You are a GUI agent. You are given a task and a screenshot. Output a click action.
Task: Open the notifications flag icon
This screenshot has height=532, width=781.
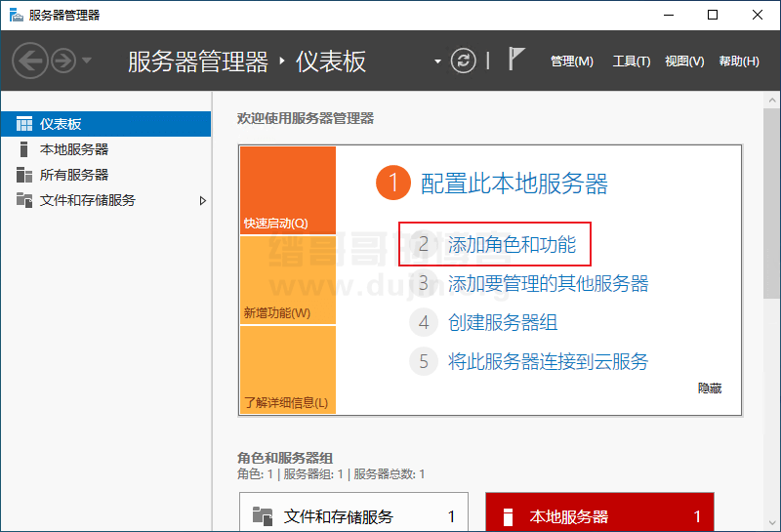click(x=516, y=60)
